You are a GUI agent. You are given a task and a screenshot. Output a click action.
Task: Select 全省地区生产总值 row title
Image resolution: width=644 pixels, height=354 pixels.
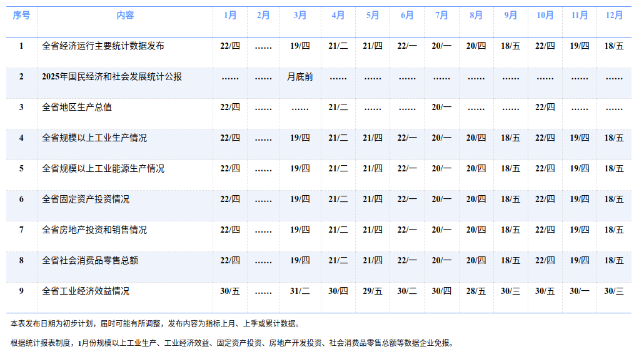(77, 107)
